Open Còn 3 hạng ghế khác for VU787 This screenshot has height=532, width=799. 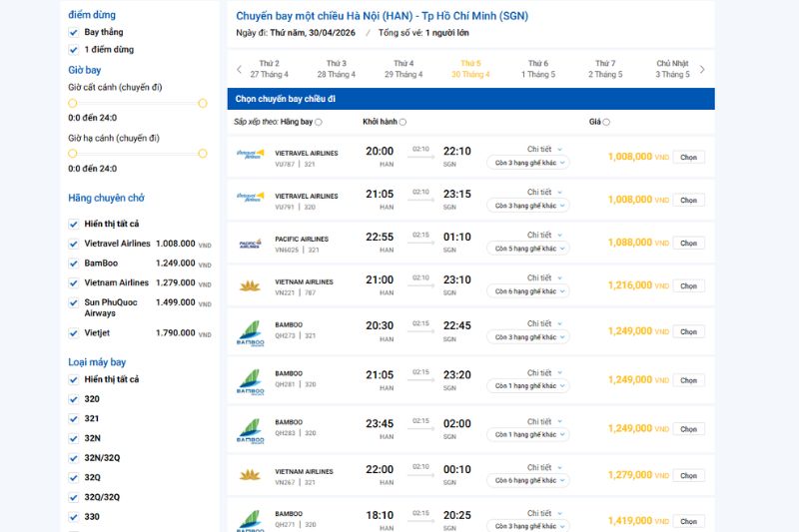tap(528, 163)
